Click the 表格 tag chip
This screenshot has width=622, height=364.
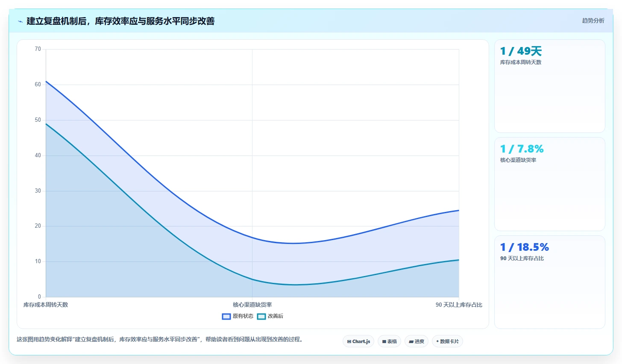[389, 341]
